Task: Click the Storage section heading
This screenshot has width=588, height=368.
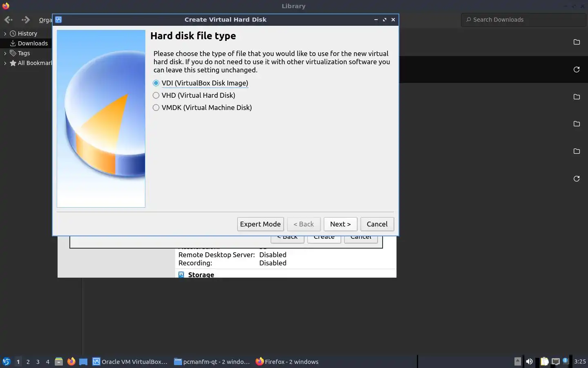Action: click(201, 275)
